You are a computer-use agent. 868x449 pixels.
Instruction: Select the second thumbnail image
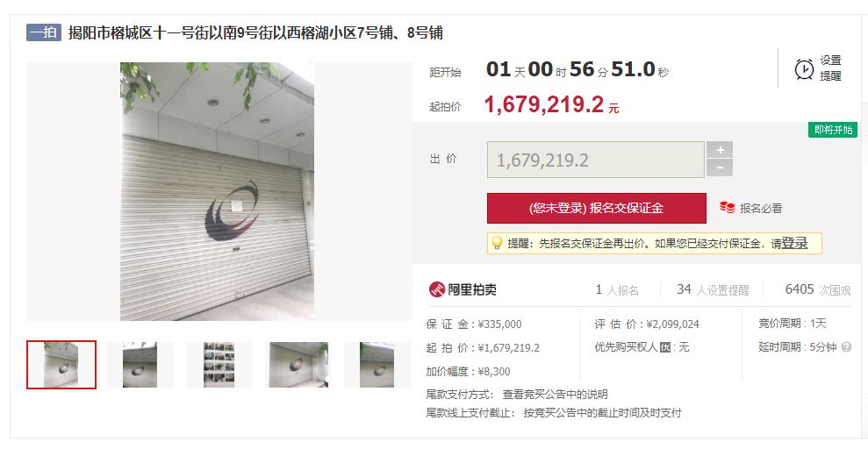pyautogui.click(x=140, y=365)
